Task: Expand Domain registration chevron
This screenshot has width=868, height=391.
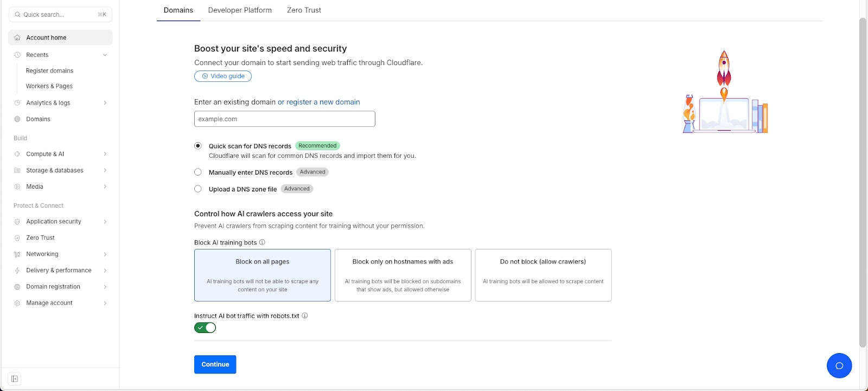Action: click(x=105, y=287)
